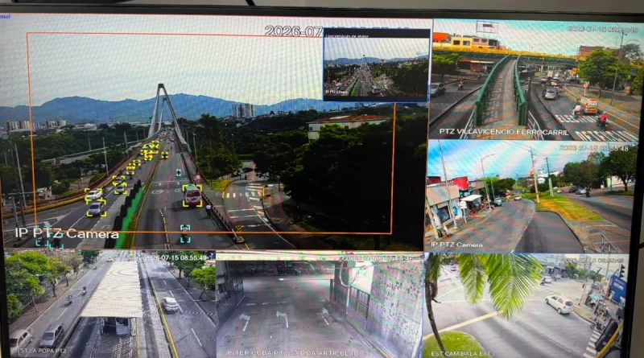Click the 'PTZ VILLAVICENCIO FERROCARRIL' caption text
The height and width of the screenshot is (358, 644).
(x=504, y=132)
